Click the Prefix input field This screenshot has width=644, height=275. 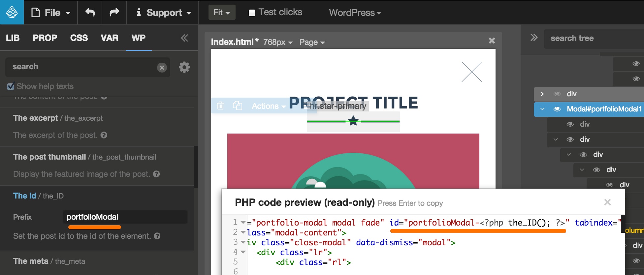pos(125,217)
